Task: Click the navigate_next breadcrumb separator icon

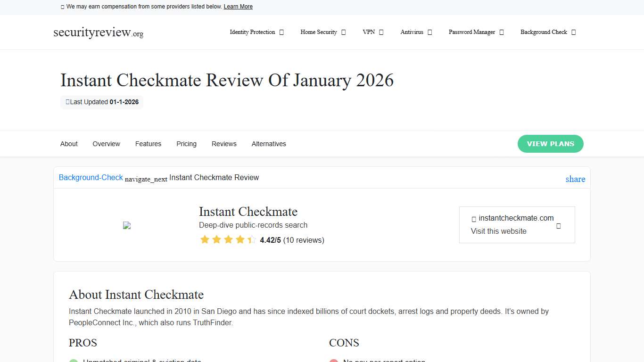Action: point(146,179)
